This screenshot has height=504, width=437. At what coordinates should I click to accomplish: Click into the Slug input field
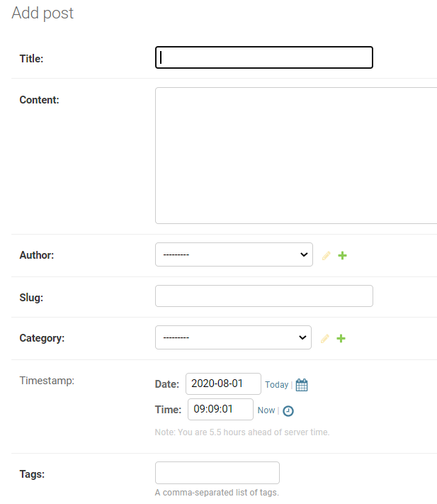[x=264, y=296]
